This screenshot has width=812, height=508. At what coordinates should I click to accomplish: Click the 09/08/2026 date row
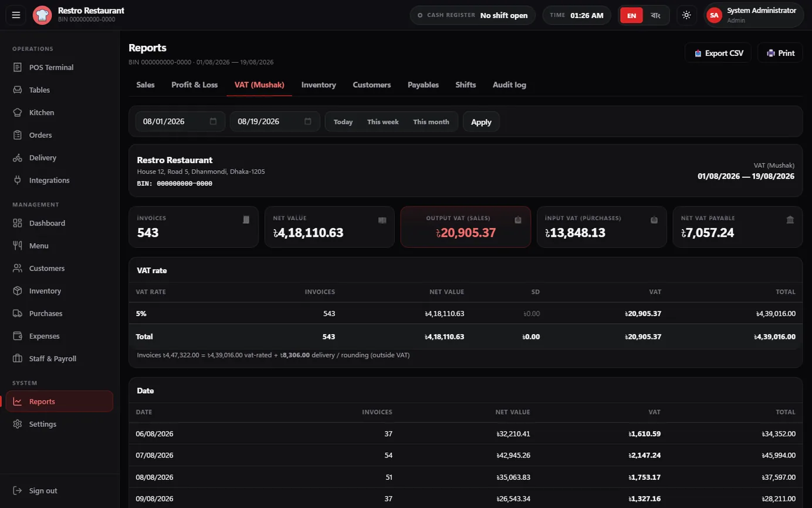pyautogui.click(x=466, y=499)
